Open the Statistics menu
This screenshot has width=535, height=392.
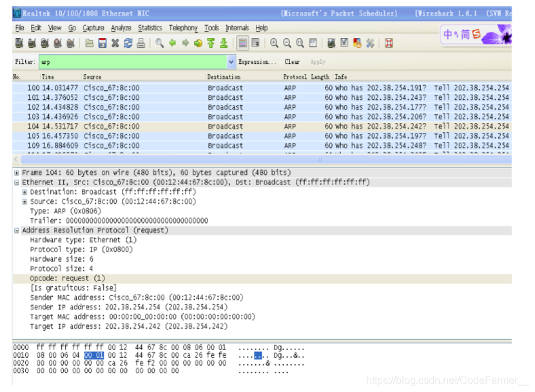point(150,28)
